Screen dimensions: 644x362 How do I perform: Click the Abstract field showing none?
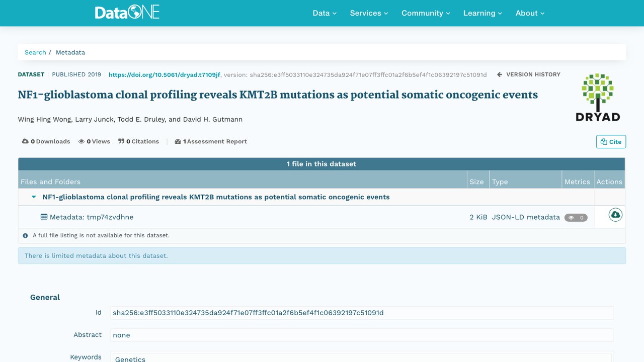click(x=362, y=335)
